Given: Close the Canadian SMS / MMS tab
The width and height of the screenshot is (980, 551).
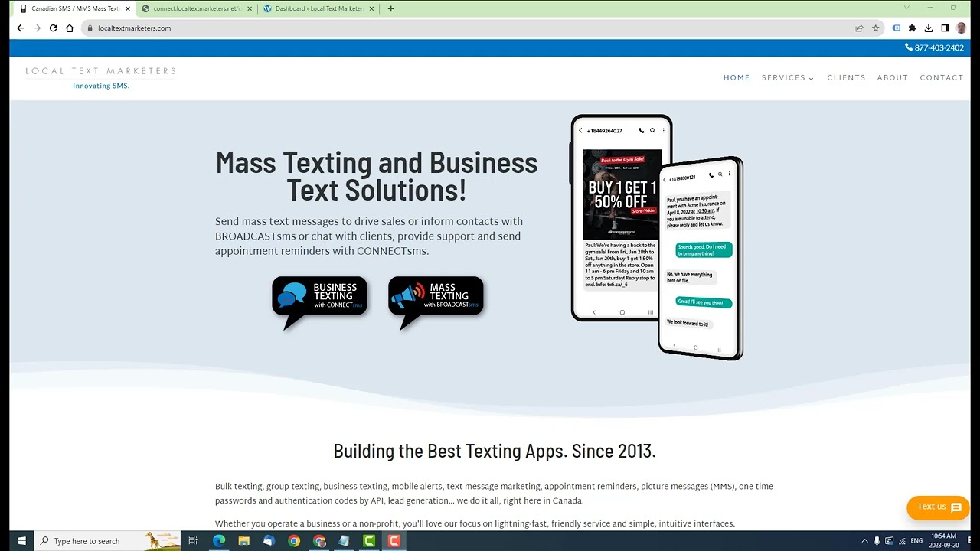Looking at the screenshot, I should pos(127,8).
